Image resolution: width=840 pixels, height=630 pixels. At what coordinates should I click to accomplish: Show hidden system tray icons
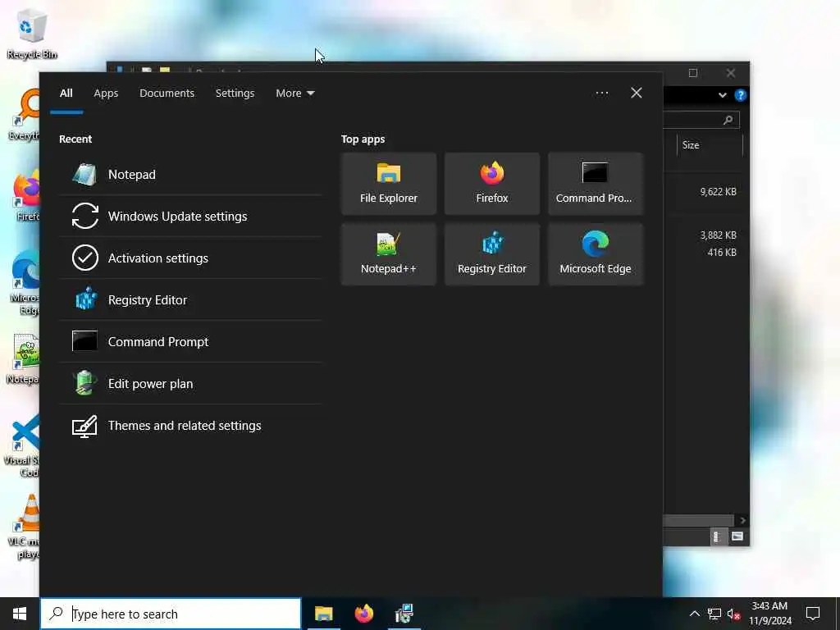click(x=694, y=614)
